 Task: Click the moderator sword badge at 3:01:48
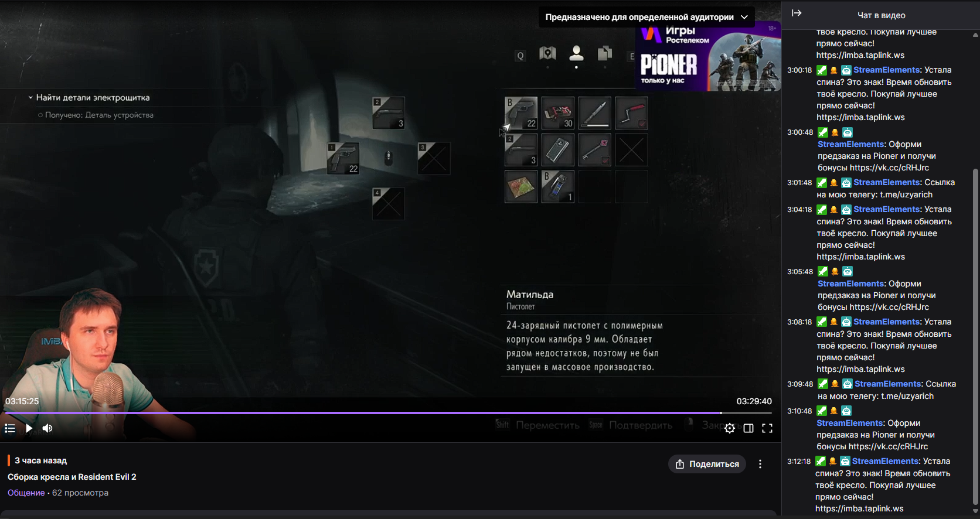click(x=822, y=183)
